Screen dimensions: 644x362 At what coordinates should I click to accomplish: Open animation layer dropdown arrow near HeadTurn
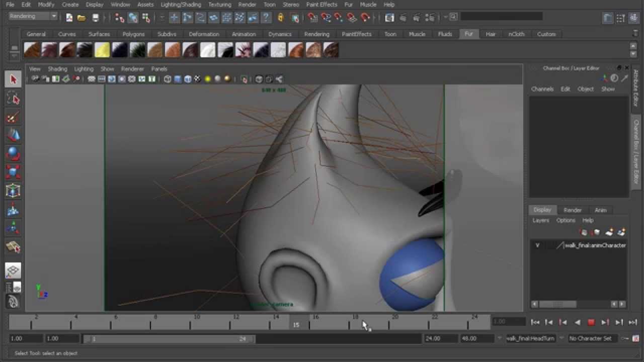499,338
